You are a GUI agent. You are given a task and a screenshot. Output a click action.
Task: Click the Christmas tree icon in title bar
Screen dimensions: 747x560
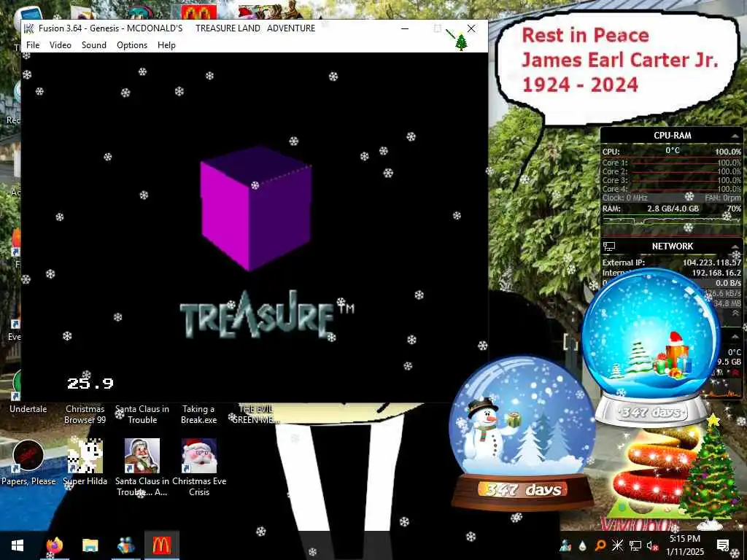coord(461,42)
